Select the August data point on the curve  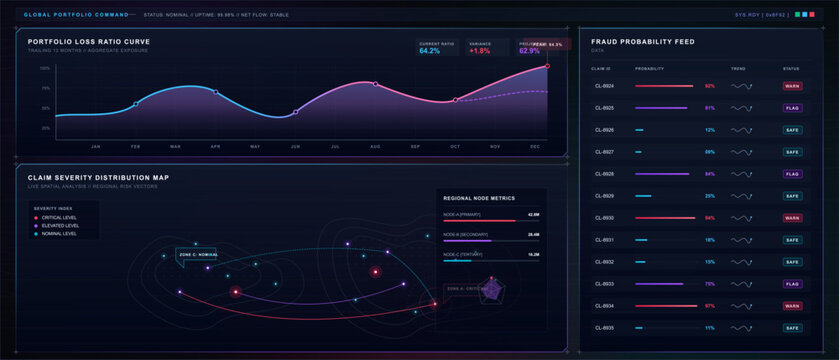coord(375,84)
